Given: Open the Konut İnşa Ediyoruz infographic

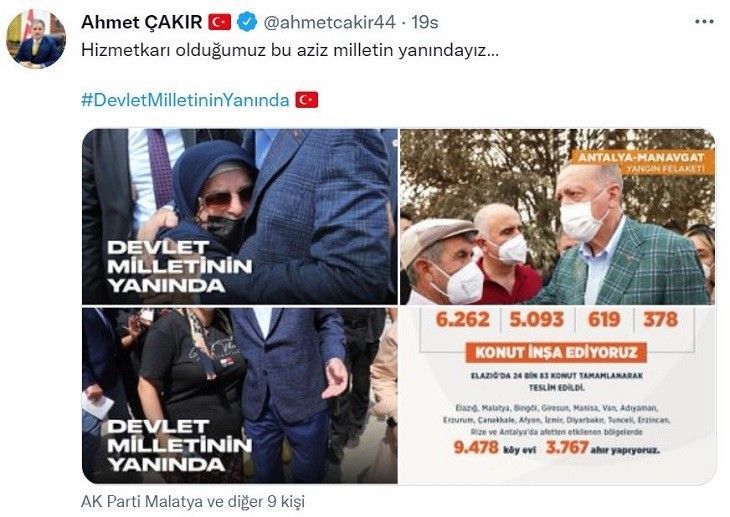Looking at the screenshot, I should pyautogui.click(x=558, y=395).
